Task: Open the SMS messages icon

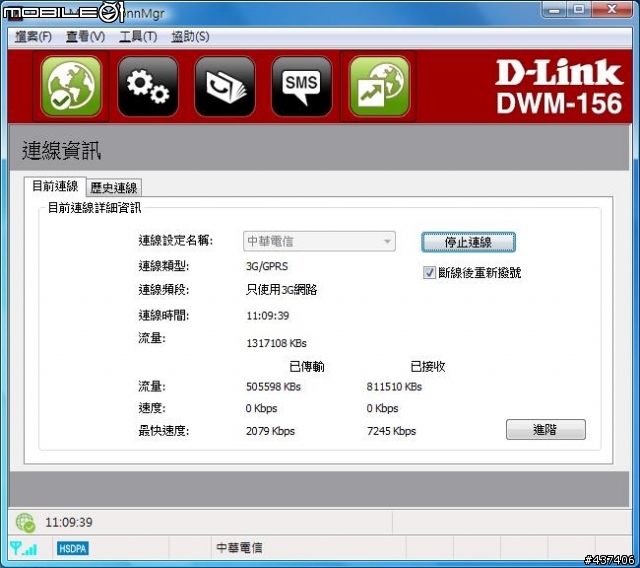Action: pyautogui.click(x=302, y=86)
